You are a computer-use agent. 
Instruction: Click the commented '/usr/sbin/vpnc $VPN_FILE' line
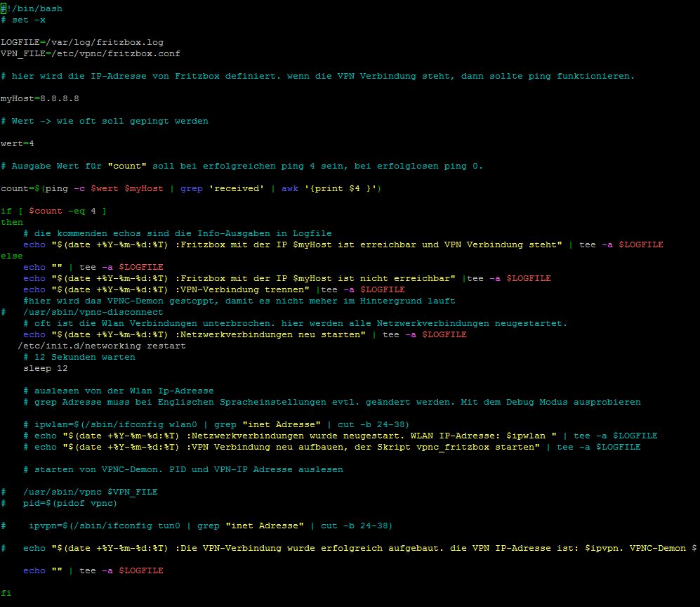click(79, 492)
